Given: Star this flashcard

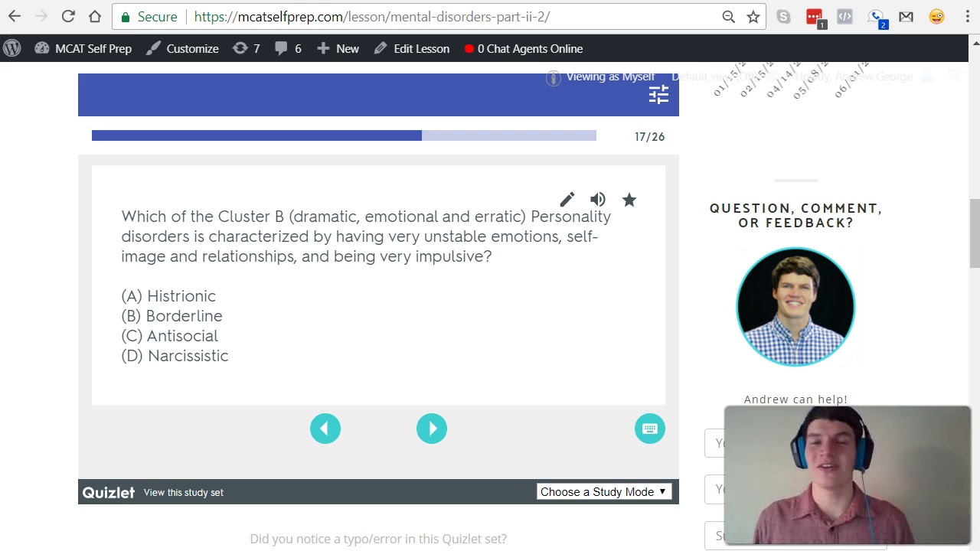Looking at the screenshot, I should [629, 200].
